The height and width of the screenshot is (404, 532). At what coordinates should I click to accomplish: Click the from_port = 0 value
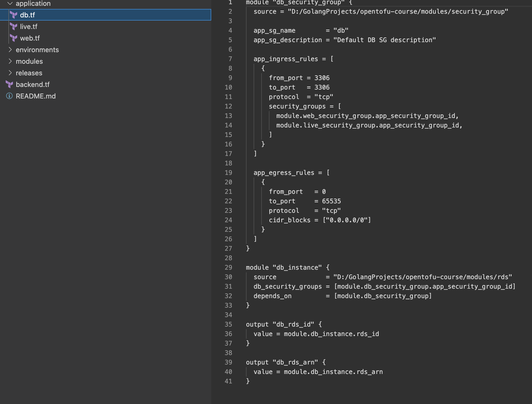click(x=324, y=192)
